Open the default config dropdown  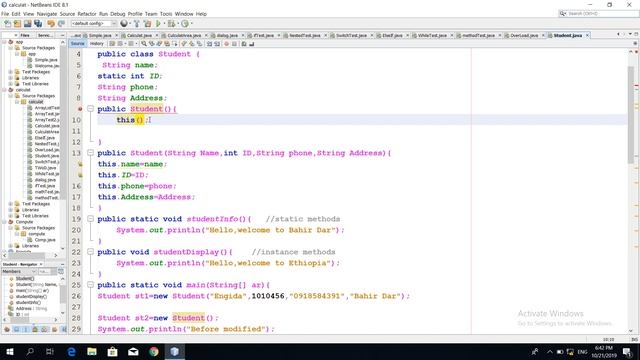[94, 24]
